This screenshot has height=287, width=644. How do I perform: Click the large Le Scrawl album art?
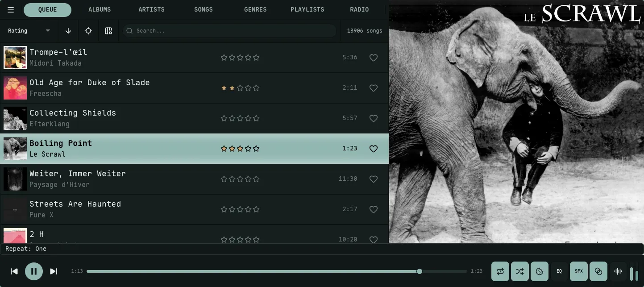pos(516,121)
